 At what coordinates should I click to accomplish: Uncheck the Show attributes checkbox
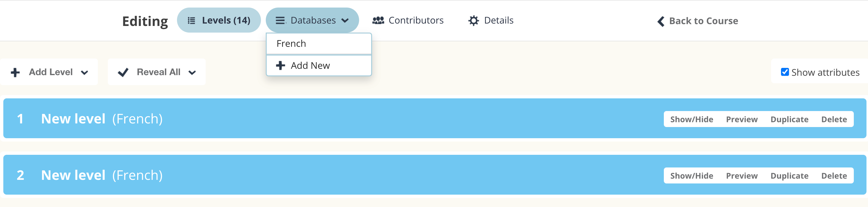(x=785, y=72)
